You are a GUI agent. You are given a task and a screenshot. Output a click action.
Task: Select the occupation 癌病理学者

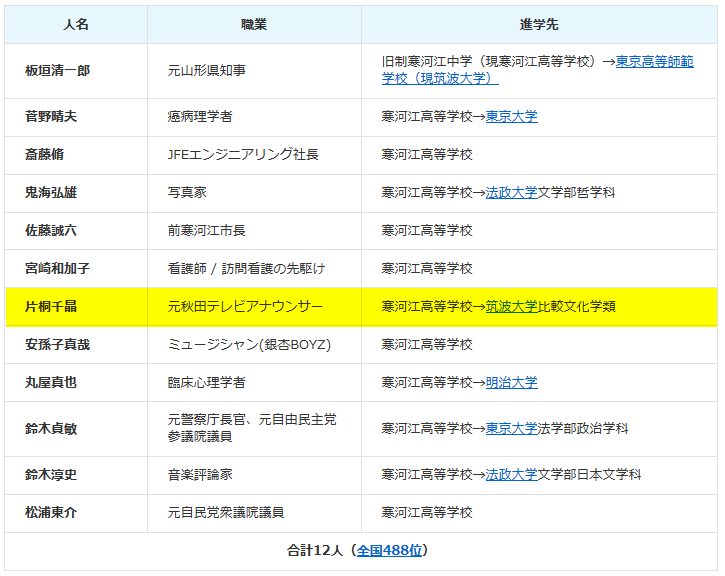[200, 116]
